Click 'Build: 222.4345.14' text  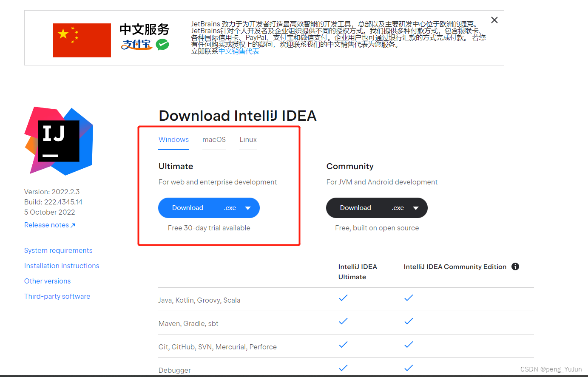[53, 202]
